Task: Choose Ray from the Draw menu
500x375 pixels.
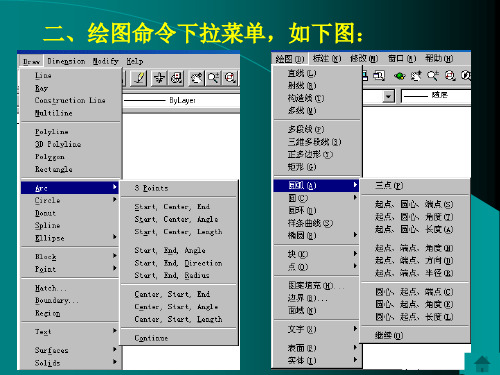Action: (x=70, y=88)
